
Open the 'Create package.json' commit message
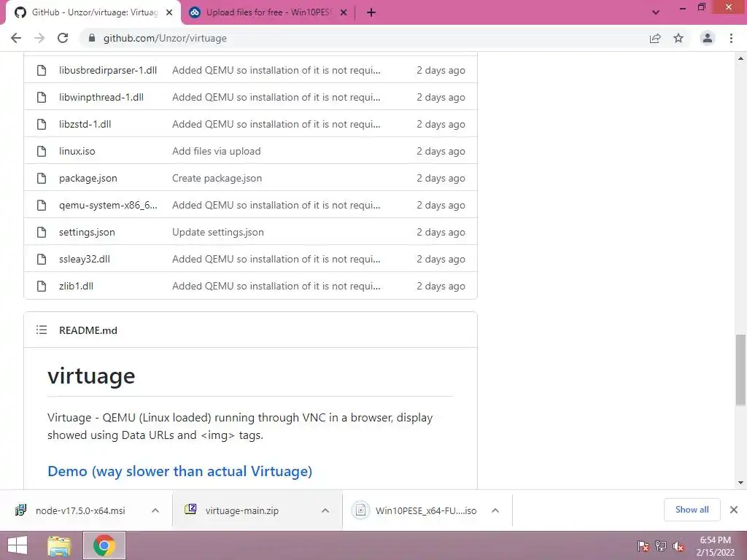pos(217,178)
